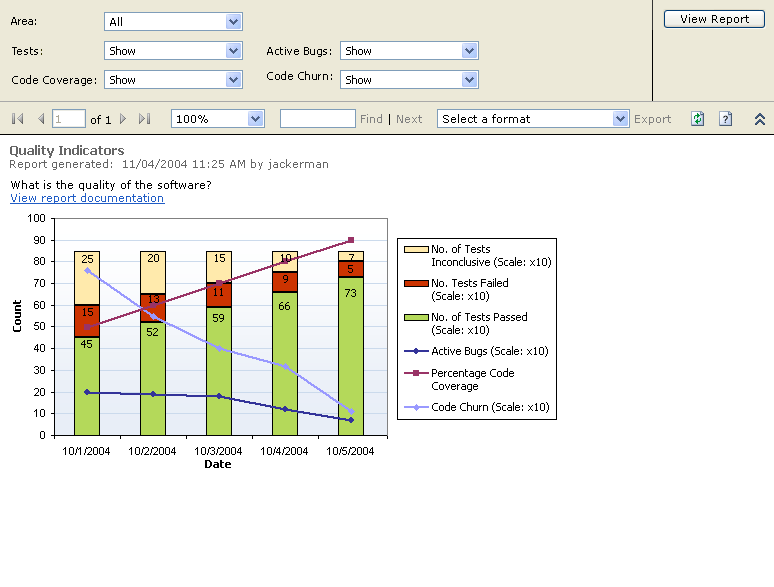Change the 100% zoom level dropdown
This screenshot has height=587, width=774.
(x=255, y=119)
